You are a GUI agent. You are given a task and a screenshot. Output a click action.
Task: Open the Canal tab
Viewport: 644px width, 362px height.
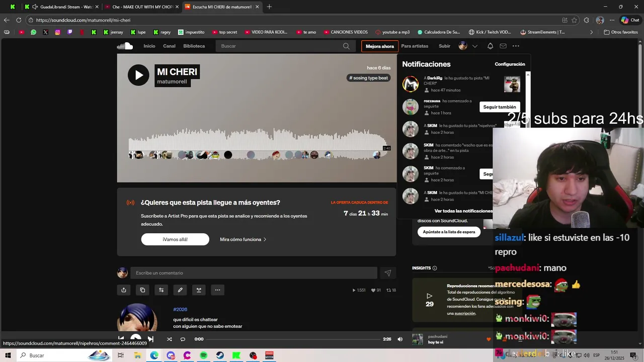[169, 46]
